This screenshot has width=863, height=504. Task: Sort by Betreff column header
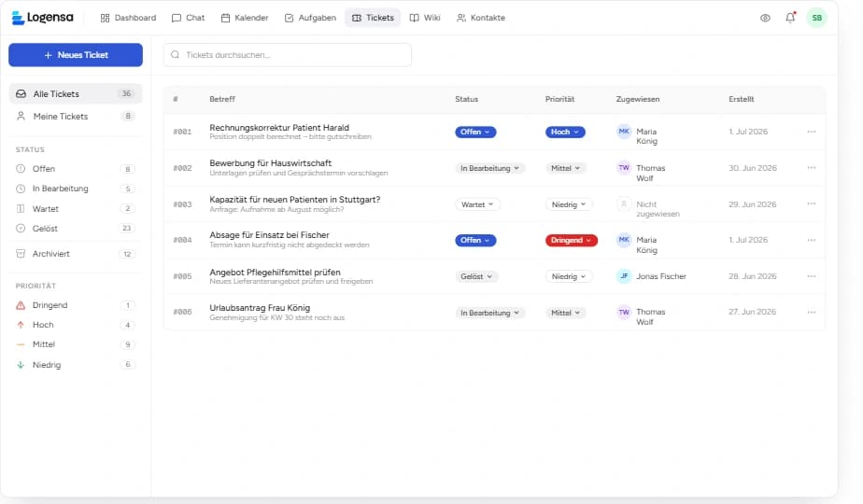pos(222,99)
